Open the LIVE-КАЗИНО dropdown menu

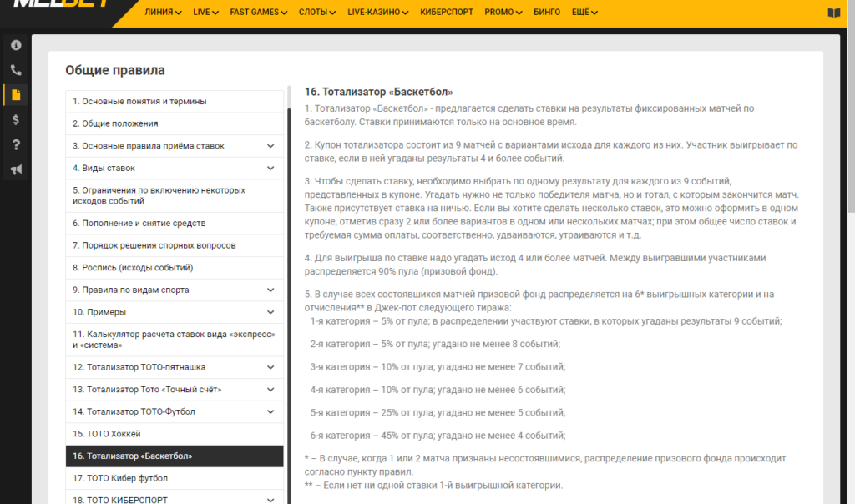[x=378, y=12]
